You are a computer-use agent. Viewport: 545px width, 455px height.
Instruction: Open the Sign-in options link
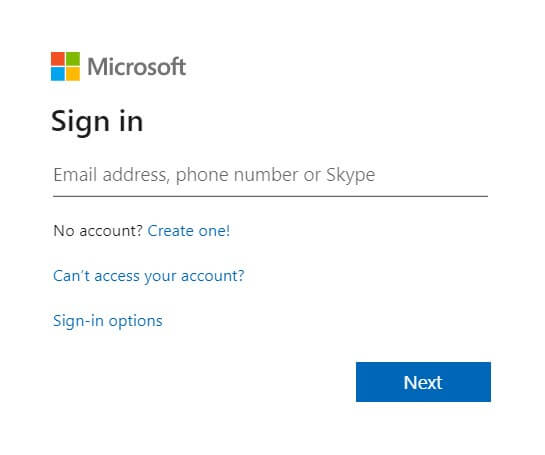coord(108,321)
